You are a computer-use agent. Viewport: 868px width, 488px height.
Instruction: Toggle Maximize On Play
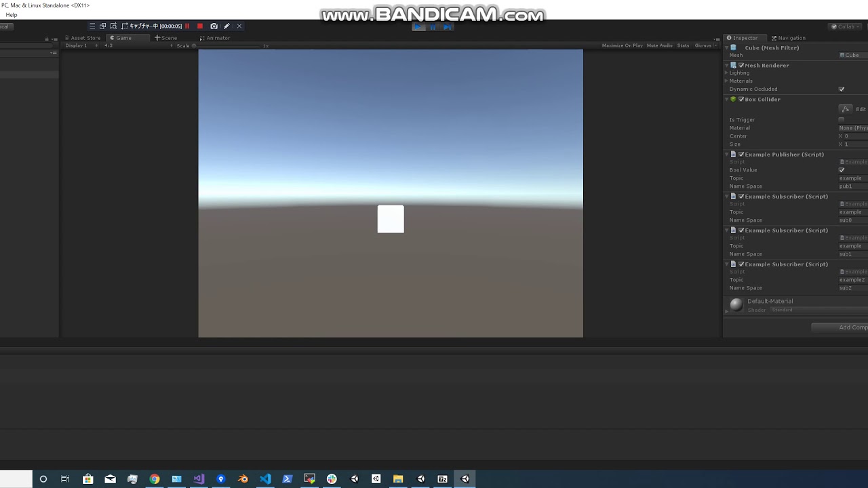pos(623,45)
